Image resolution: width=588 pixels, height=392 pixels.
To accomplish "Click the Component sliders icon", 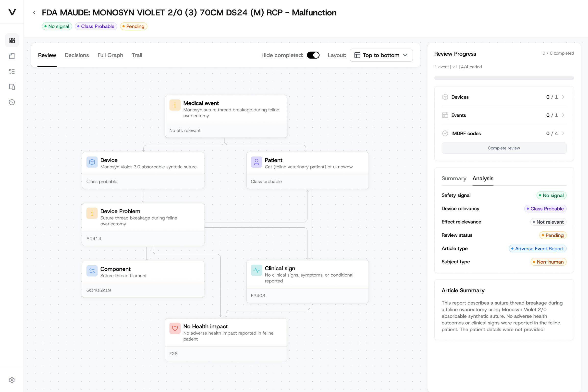I will coord(92,271).
